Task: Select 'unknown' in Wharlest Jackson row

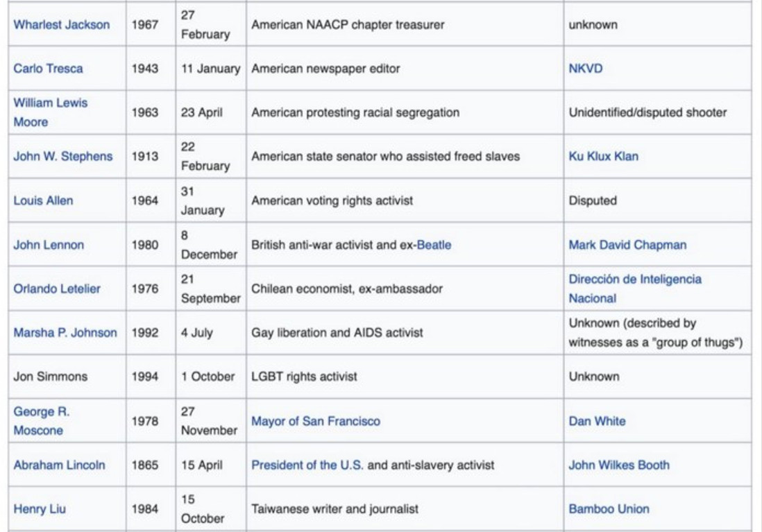Action: point(593,25)
